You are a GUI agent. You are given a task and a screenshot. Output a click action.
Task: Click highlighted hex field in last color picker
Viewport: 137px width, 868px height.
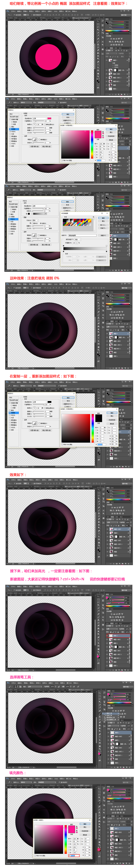tap(75, 855)
